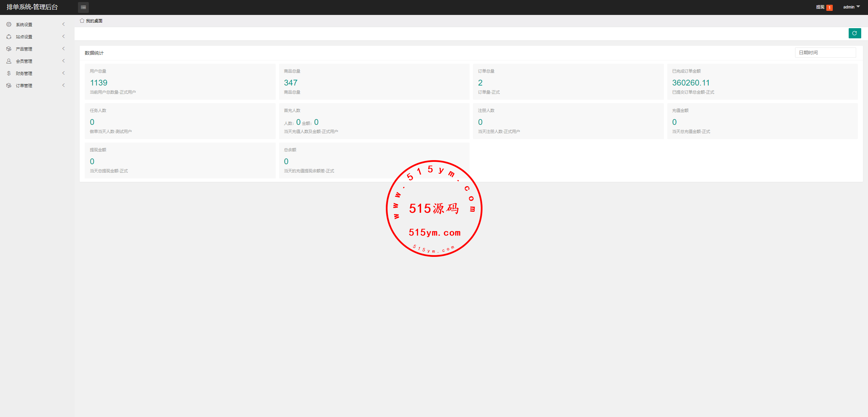Click the 系统设置 gear icon
This screenshot has height=417, width=868.
pos(9,24)
